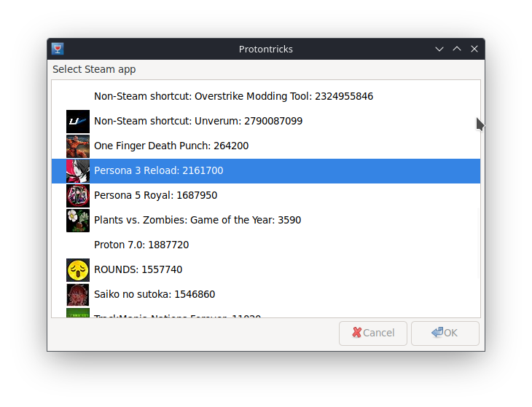Click the Unverum app icon
532x407 pixels.
[78, 122]
